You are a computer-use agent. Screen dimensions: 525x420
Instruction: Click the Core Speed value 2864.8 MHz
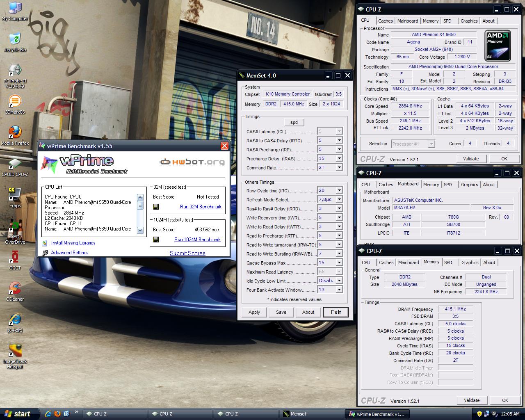pos(410,106)
